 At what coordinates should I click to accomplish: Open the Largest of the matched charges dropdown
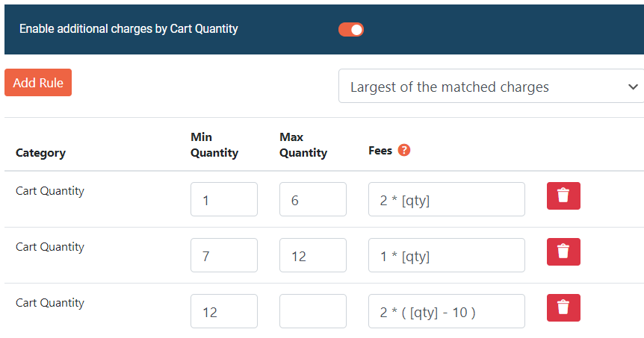tap(491, 87)
